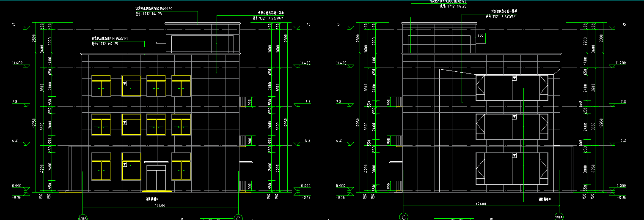Select the triangle marker in the right elevation ground-floor window
Image resolution: width=644 pixels, height=220 pixels.
[x=514, y=156]
